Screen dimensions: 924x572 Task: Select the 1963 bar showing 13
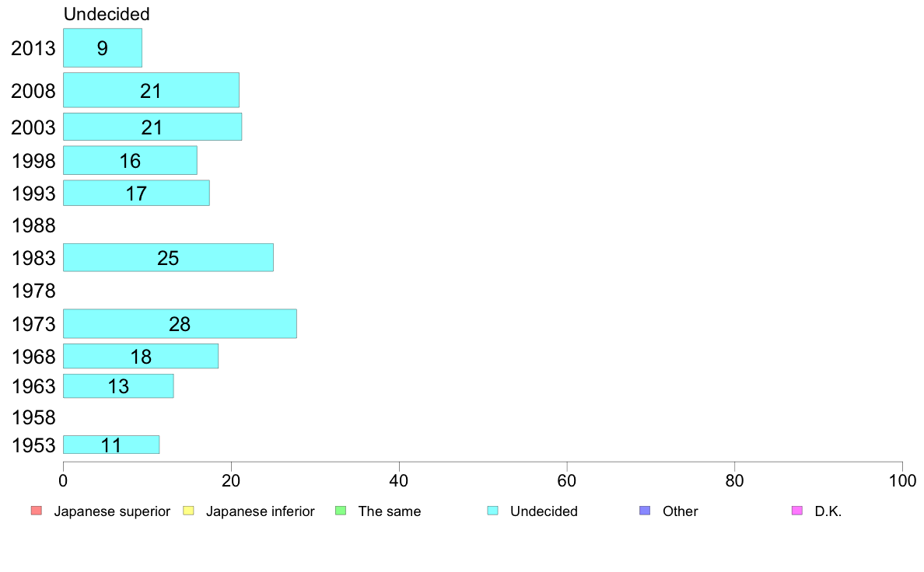click(x=118, y=385)
